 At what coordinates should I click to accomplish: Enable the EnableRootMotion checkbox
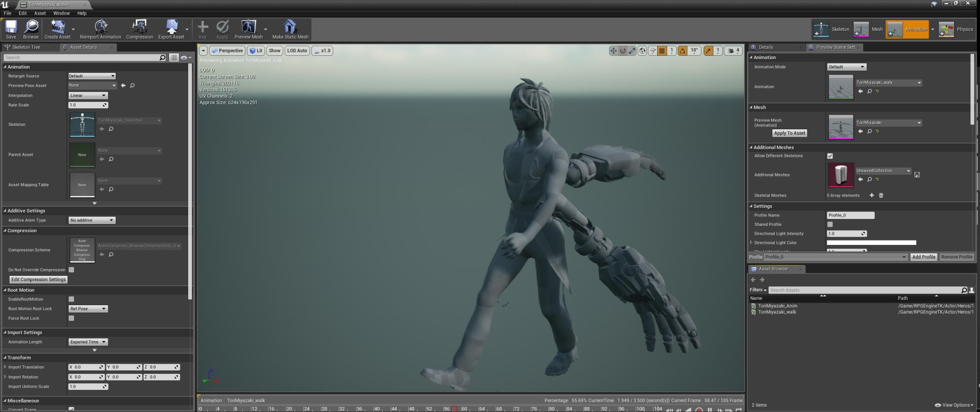click(x=72, y=299)
